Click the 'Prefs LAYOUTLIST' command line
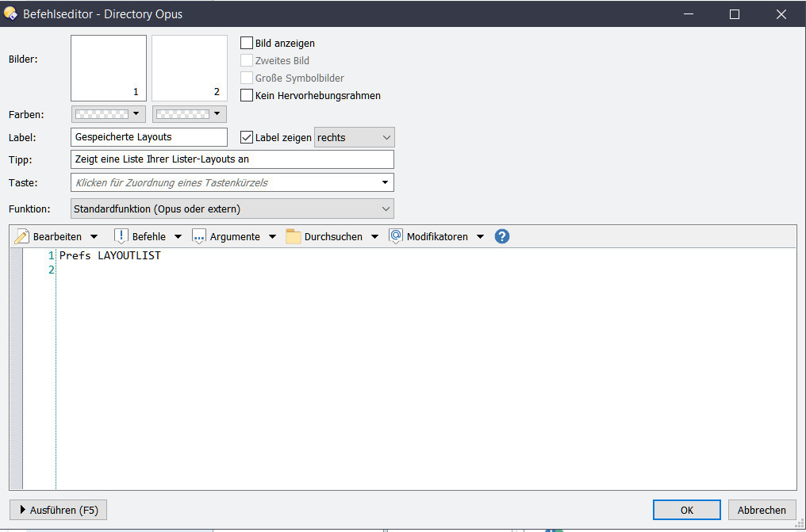Image resolution: width=806 pixels, height=532 pixels. pyautogui.click(x=110, y=255)
